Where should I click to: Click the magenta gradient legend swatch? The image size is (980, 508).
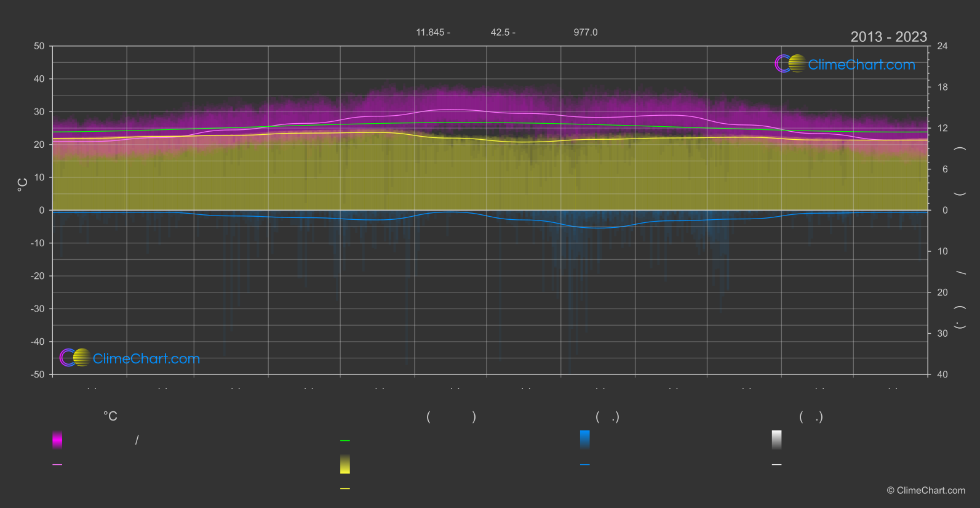pos(57,440)
